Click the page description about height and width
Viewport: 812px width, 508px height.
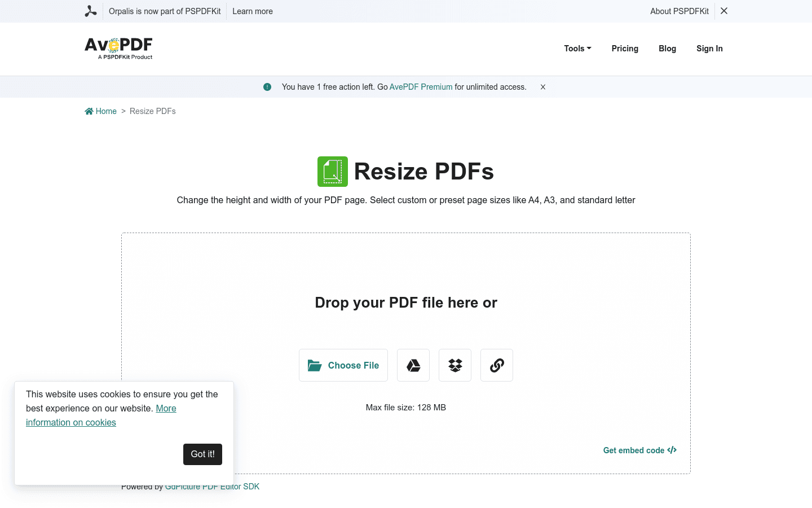(x=406, y=200)
